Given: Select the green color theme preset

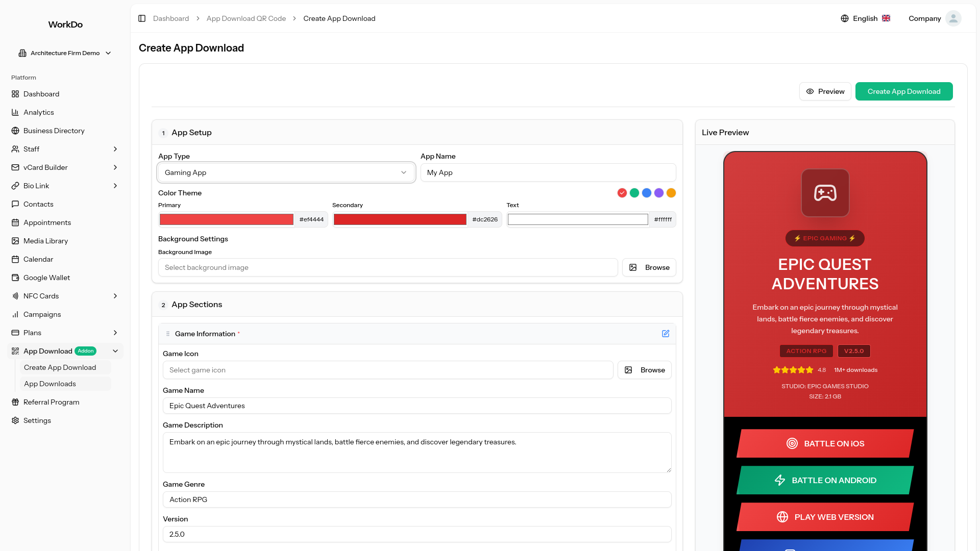Looking at the screenshot, I should (634, 193).
